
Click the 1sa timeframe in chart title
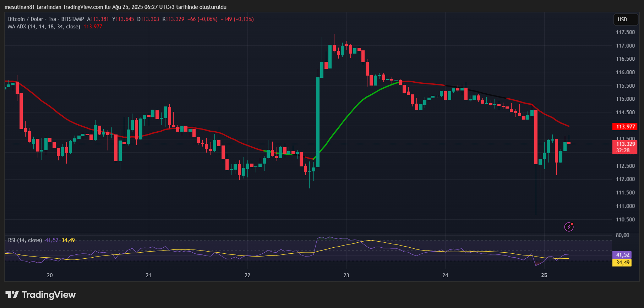point(52,19)
